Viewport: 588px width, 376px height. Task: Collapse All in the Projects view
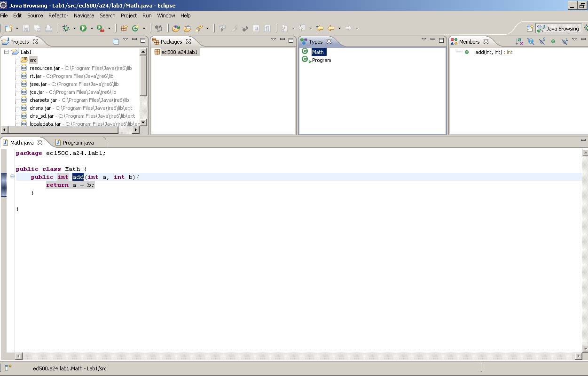click(116, 41)
